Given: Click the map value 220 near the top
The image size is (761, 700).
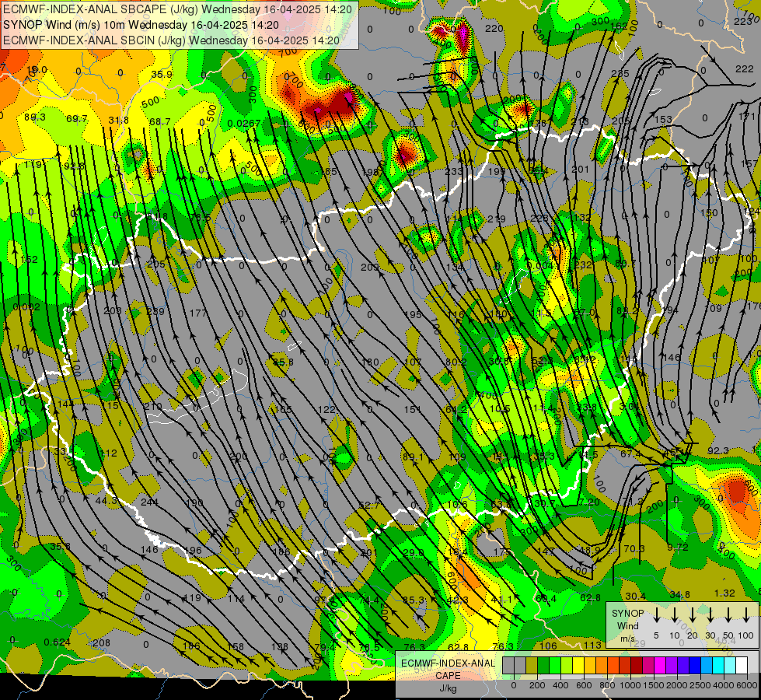Looking at the screenshot, I should 494,29.
